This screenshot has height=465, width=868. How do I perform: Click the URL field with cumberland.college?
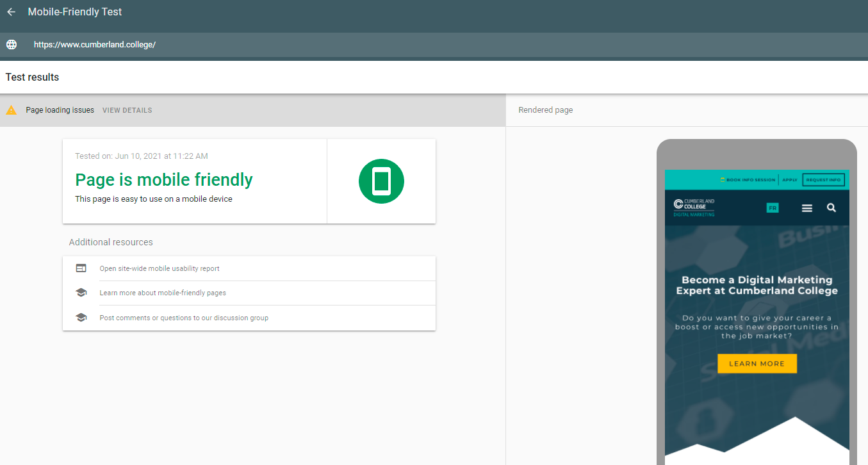[x=434, y=45]
